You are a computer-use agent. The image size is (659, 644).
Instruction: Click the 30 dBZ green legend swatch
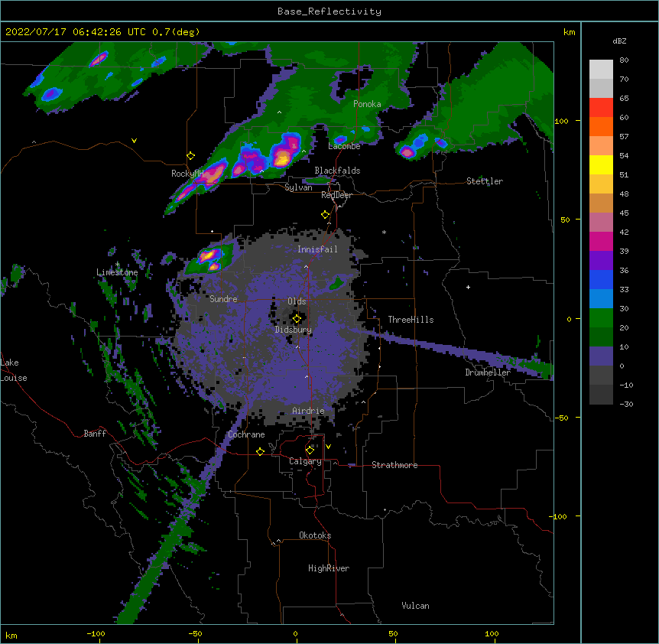601,318
